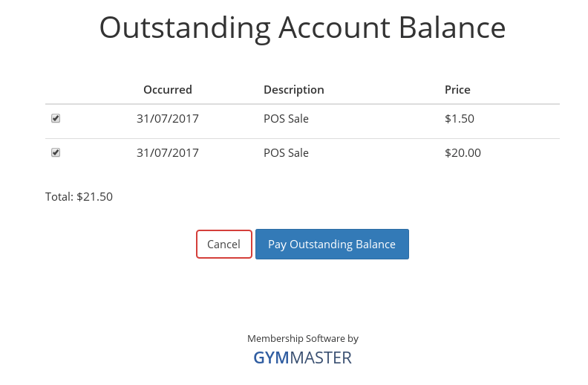Click the $20.00 price value
Screen dimensions: 588x385
pyautogui.click(x=463, y=153)
